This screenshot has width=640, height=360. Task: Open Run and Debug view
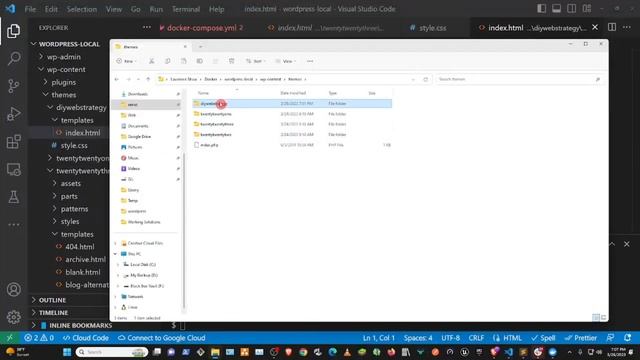click(13, 114)
